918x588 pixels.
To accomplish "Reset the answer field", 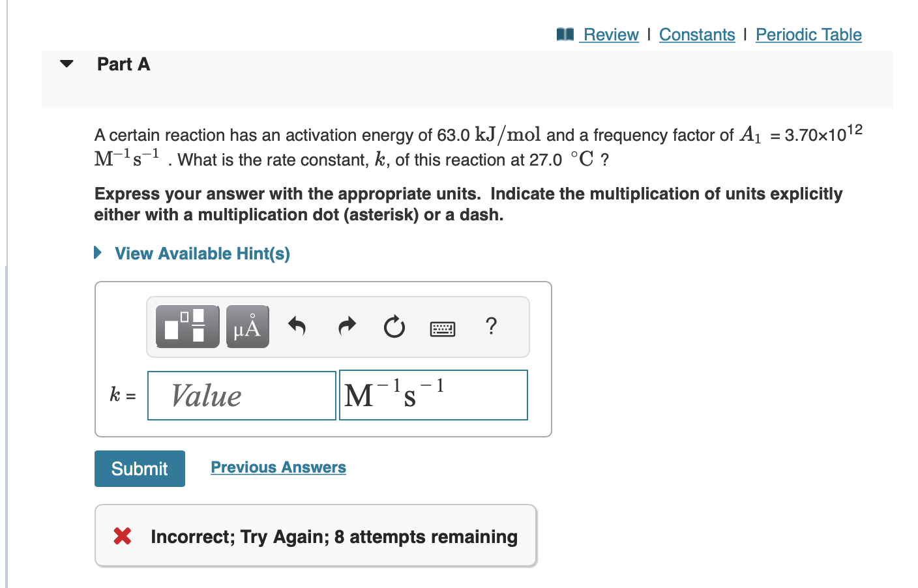I will click(394, 327).
